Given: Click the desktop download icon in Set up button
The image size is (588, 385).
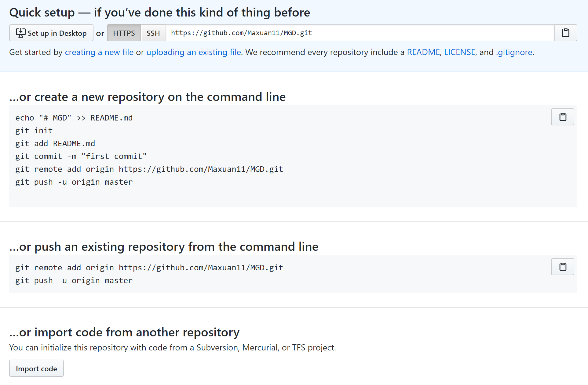Looking at the screenshot, I should pyautogui.click(x=20, y=33).
